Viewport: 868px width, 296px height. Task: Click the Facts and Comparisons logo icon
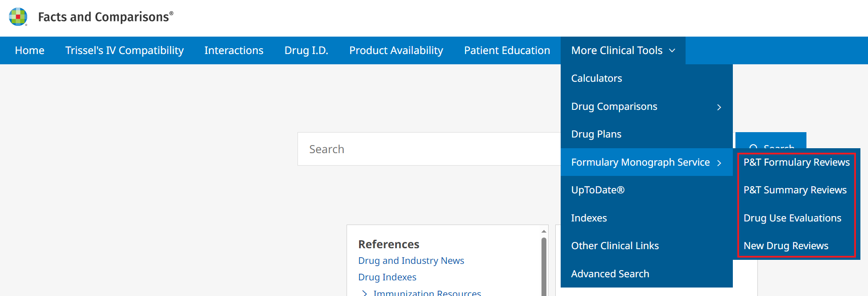point(18,17)
